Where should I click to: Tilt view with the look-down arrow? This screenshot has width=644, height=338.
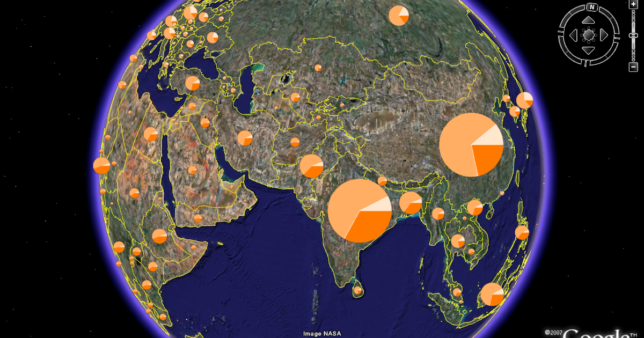point(589,50)
